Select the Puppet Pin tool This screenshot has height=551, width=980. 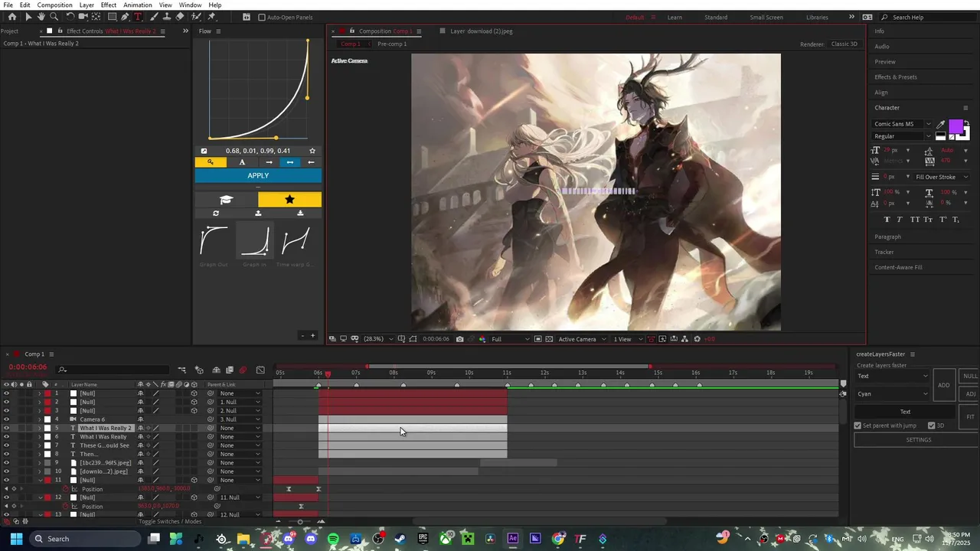coord(212,17)
